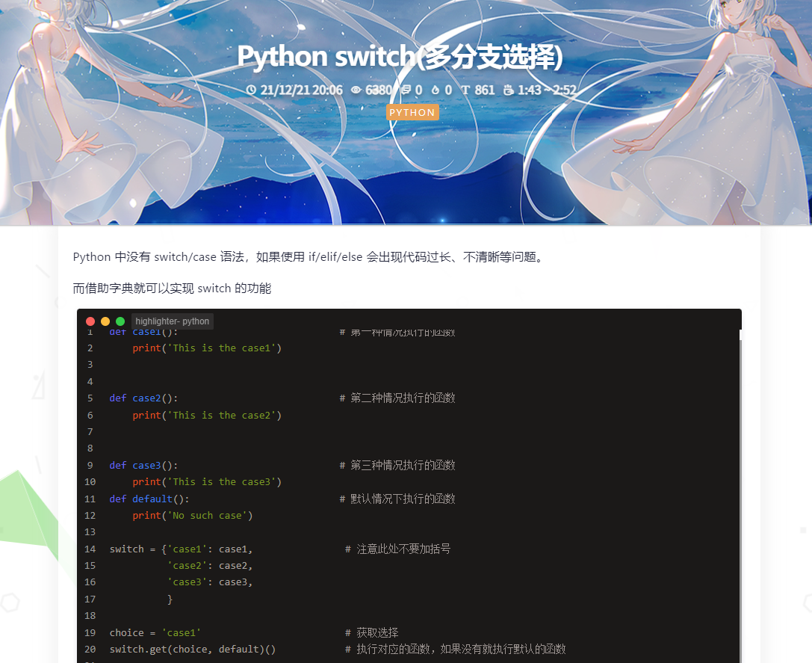Click the comments count icon
This screenshot has height=663, width=812.
(406, 90)
